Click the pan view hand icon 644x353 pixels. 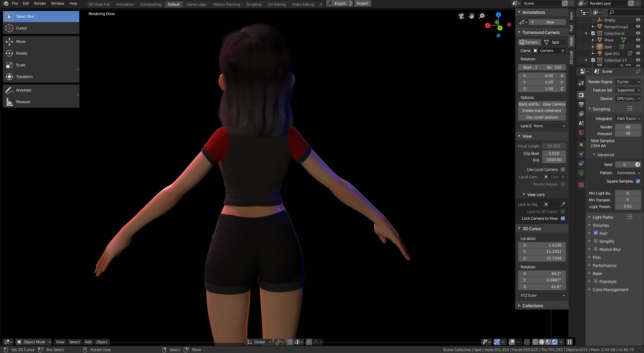point(471,16)
